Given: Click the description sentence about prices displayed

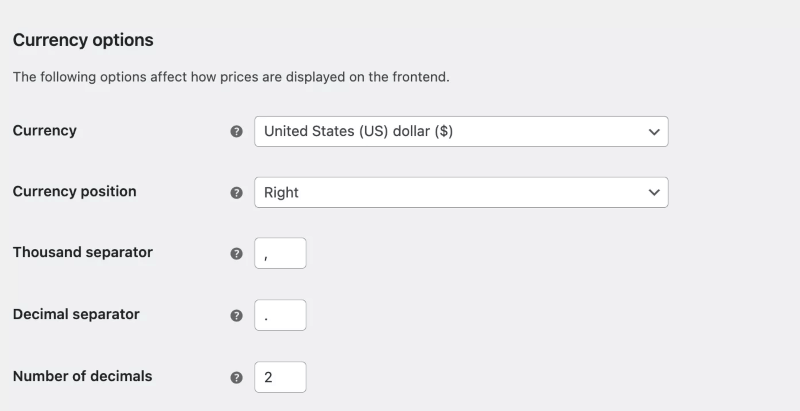Looking at the screenshot, I should pos(230,77).
